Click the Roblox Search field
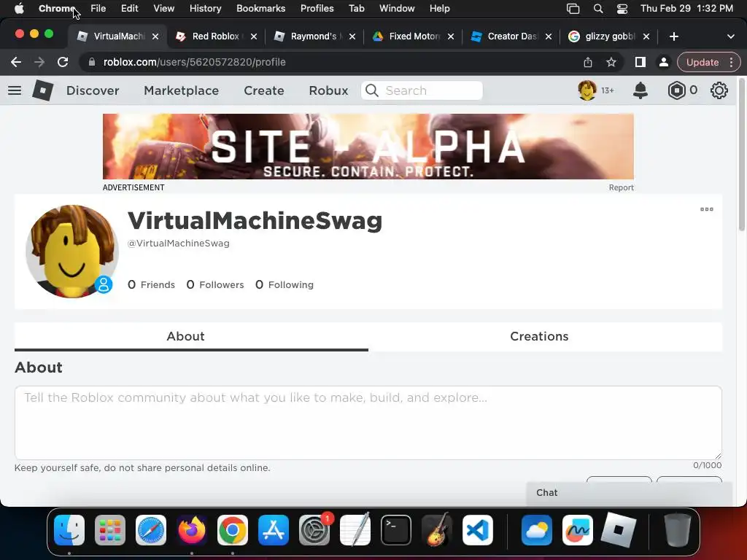The image size is (747, 560). [x=422, y=90]
